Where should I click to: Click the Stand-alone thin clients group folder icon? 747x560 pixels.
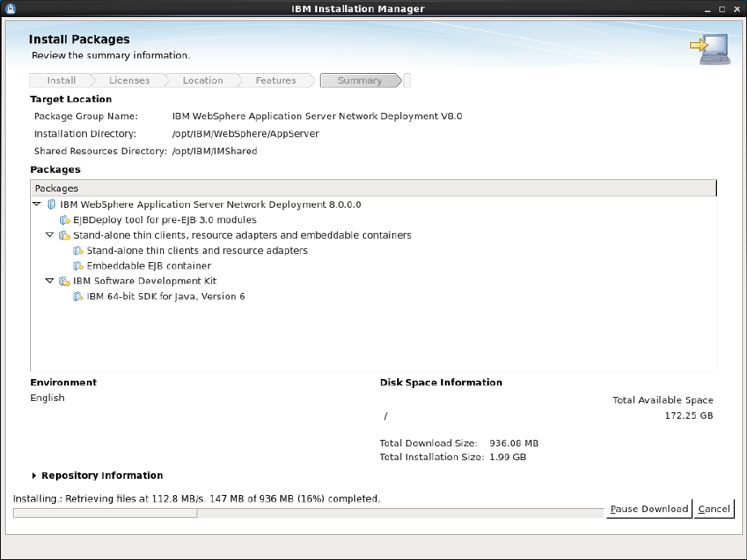(65, 235)
